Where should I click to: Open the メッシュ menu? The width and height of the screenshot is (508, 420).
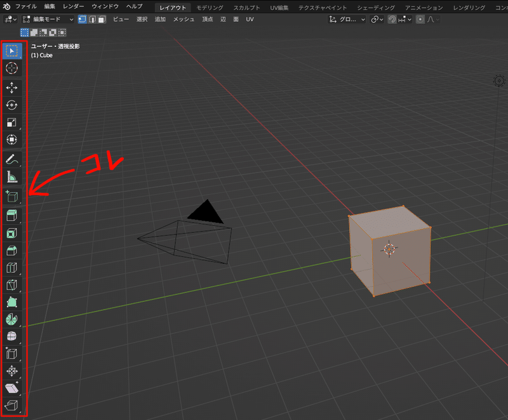pyautogui.click(x=183, y=19)
